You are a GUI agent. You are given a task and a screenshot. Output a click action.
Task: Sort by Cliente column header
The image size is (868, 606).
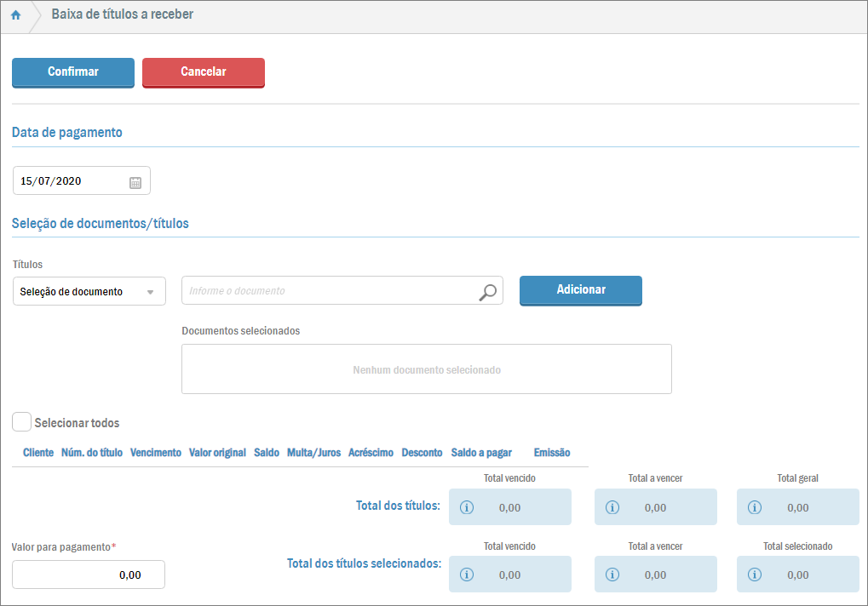(x=38, y=453)
